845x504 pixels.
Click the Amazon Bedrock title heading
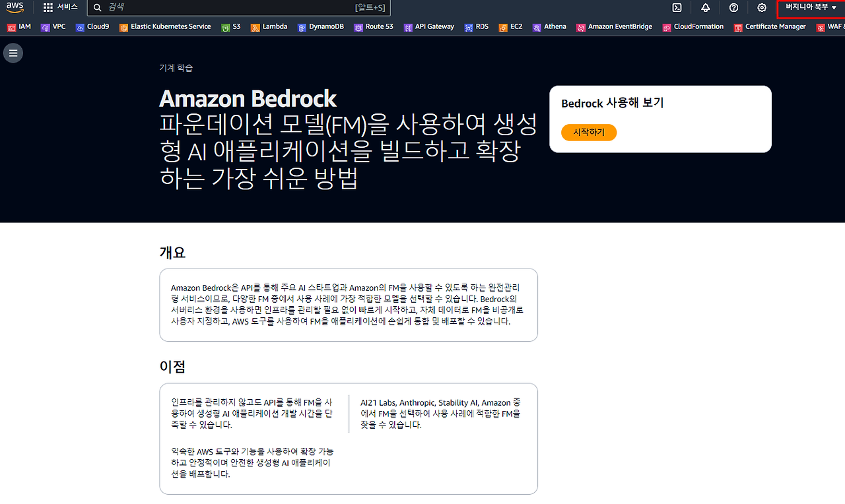point(248,98)
